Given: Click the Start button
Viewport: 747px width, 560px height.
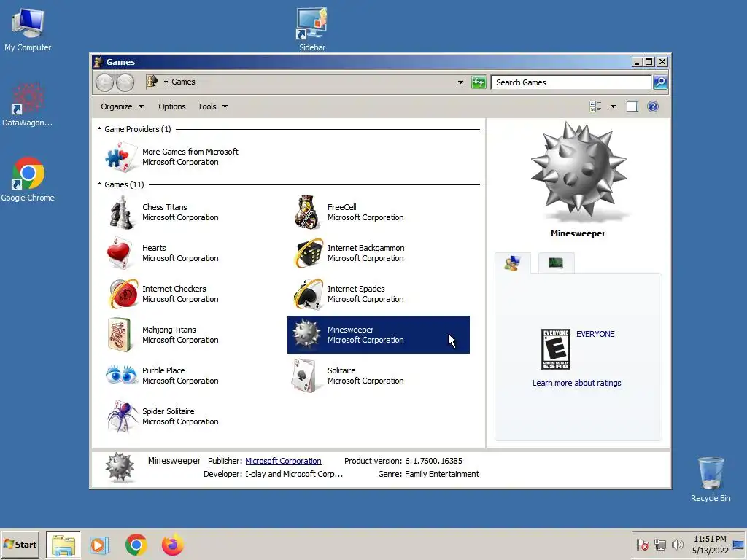Looking at the screenshot, I should [x=20, y=544].
